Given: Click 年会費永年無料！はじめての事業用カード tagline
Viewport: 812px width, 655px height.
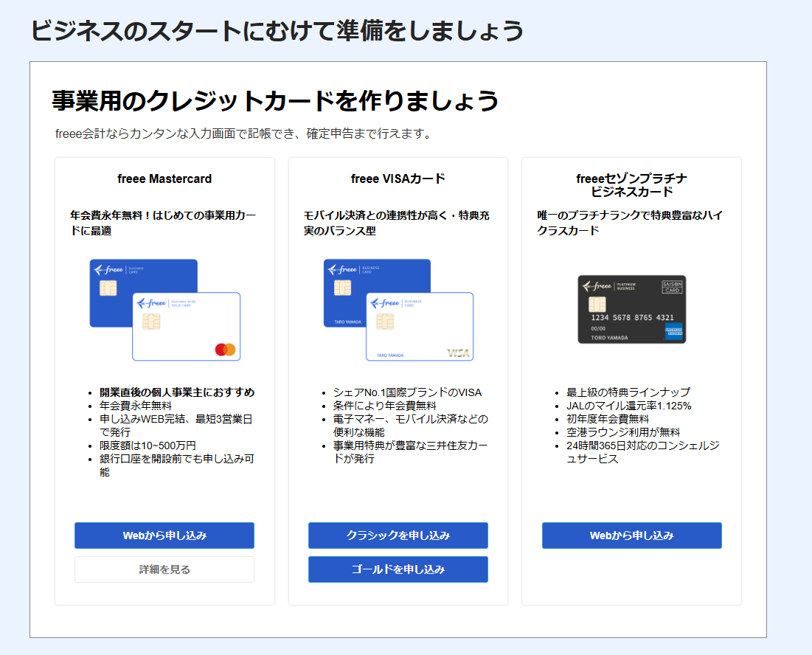Looking at the screenshot, I should 163,223.
